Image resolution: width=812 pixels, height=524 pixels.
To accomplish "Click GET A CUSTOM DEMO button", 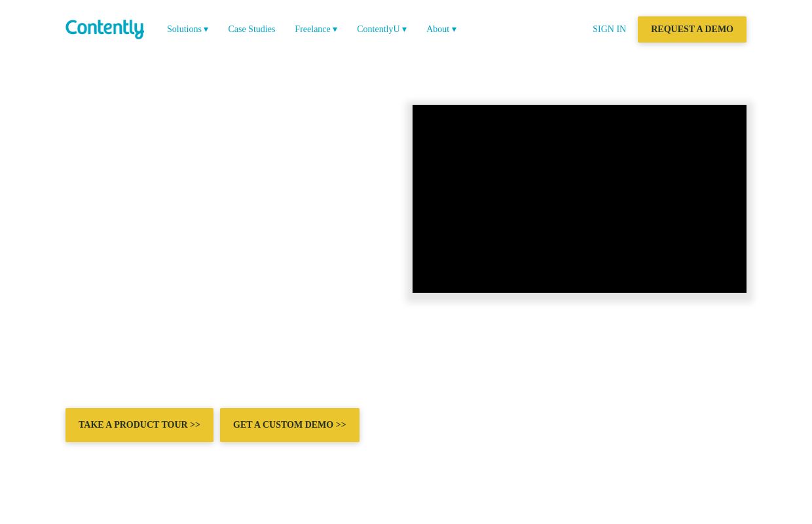I will 289,424.
